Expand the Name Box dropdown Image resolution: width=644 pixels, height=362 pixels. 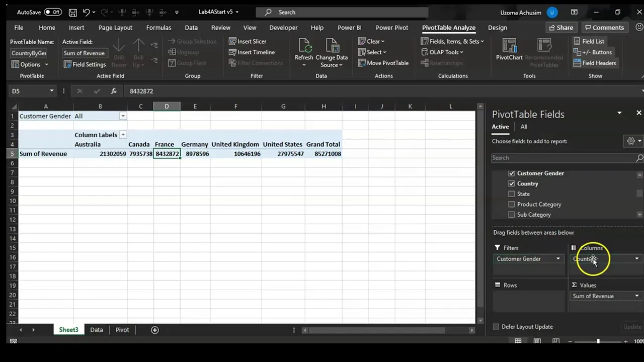tap(51, 91)
